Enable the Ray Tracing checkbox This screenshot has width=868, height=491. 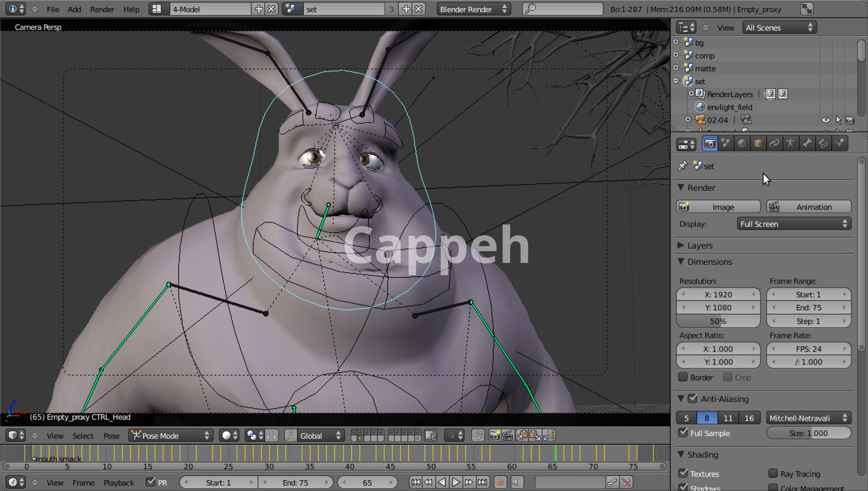pyautogui.click(x=773, y=474)
